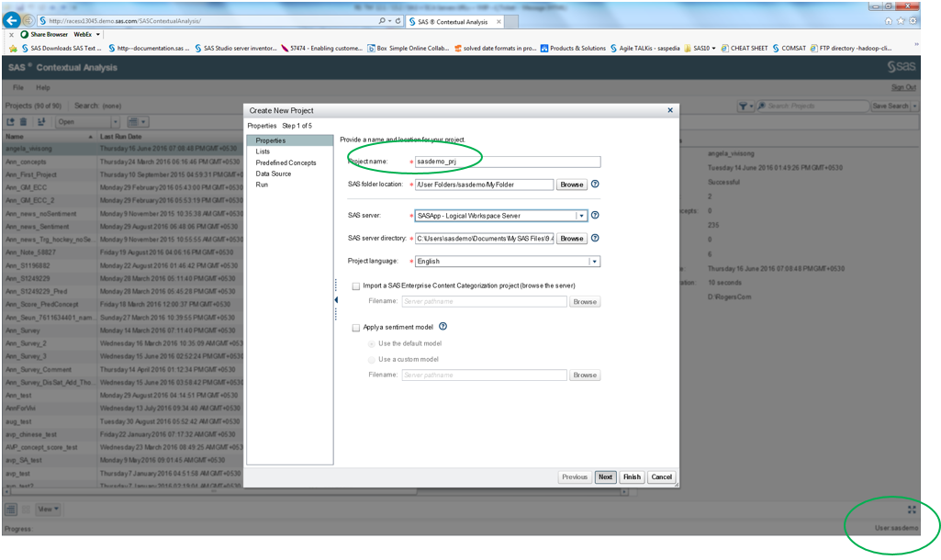Viewport: 941px width, 560px height.
Task: Check Import a SAS Enterprise Content Categorization project
Action: tap(356, 286)
